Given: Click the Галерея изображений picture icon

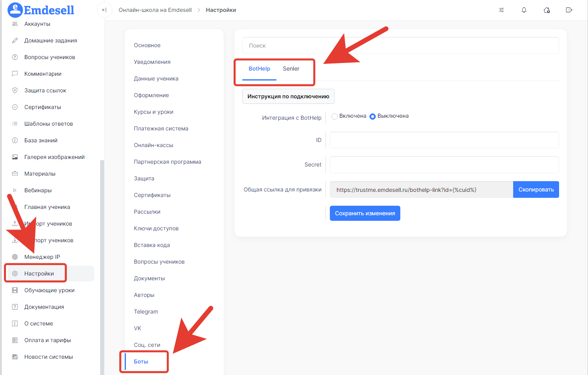Looking at the screenshot, I should click(x=15, y=157).
